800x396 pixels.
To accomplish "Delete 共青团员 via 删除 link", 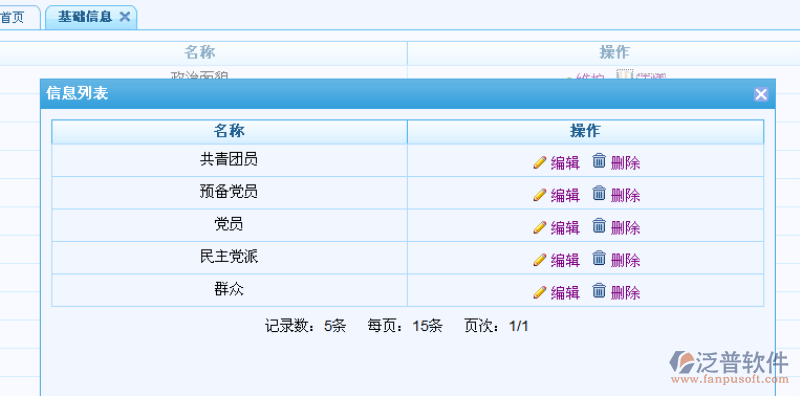I will click(625, 163).
